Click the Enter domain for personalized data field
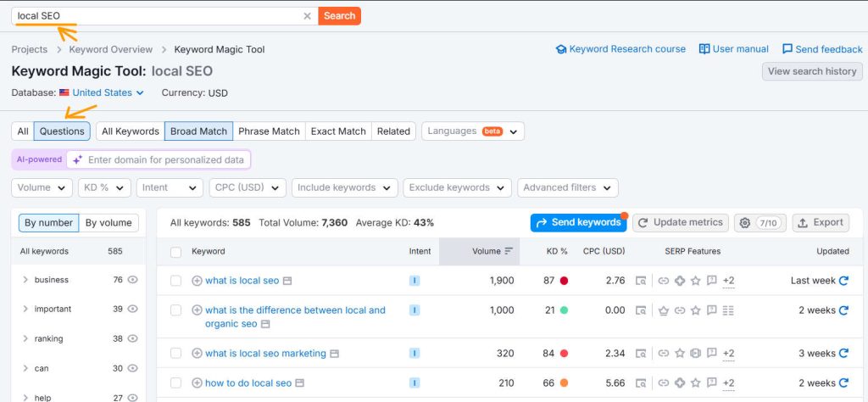 pyautogui.click(x=159, y=160)
